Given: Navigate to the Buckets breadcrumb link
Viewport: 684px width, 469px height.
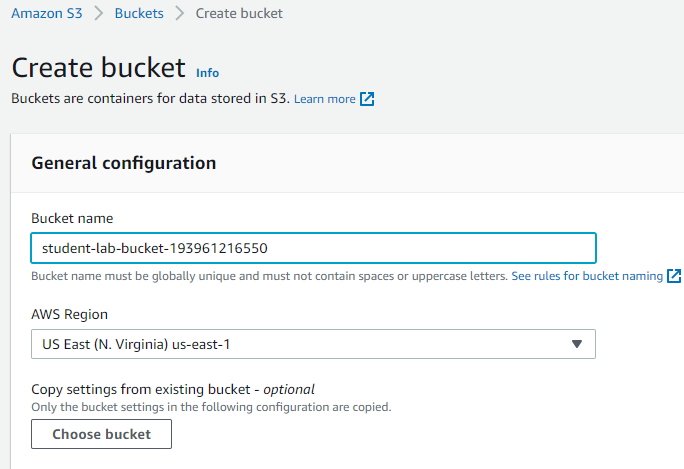Looking at the screenshot, I should click(139, 13).
